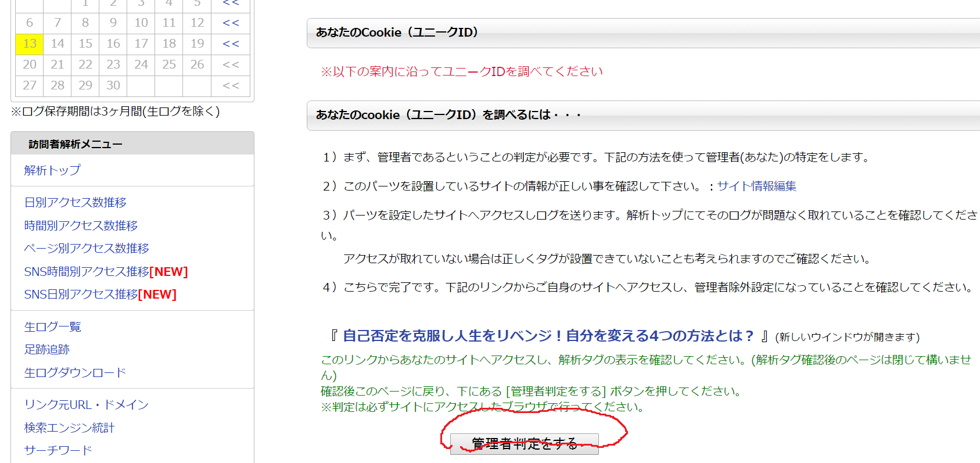Select calendar day 27

(30, 85)
